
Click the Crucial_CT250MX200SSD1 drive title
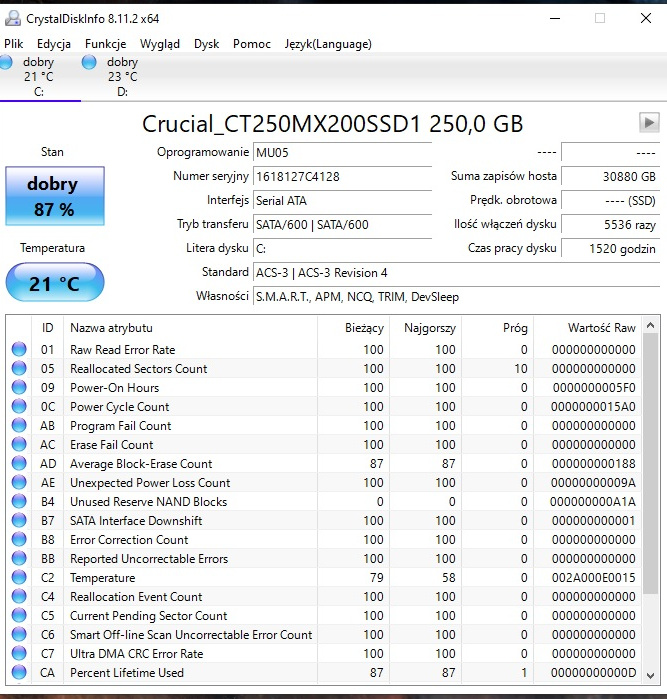point(332,123)
